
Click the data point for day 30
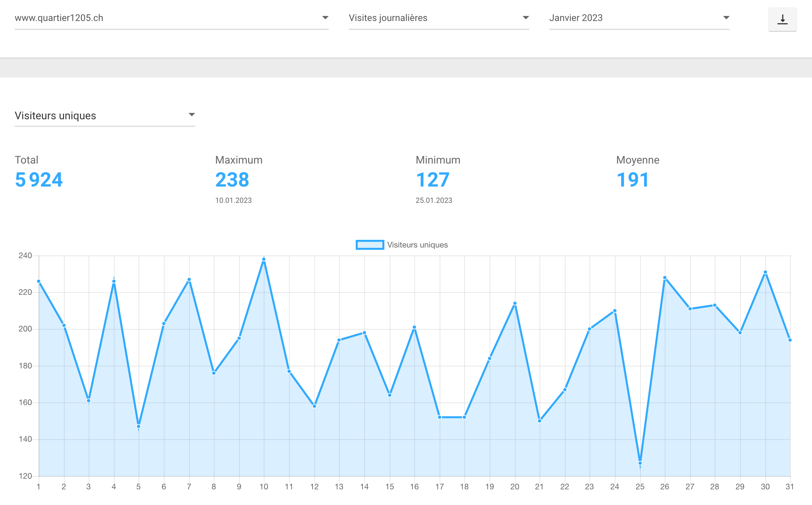pos(765,272)
